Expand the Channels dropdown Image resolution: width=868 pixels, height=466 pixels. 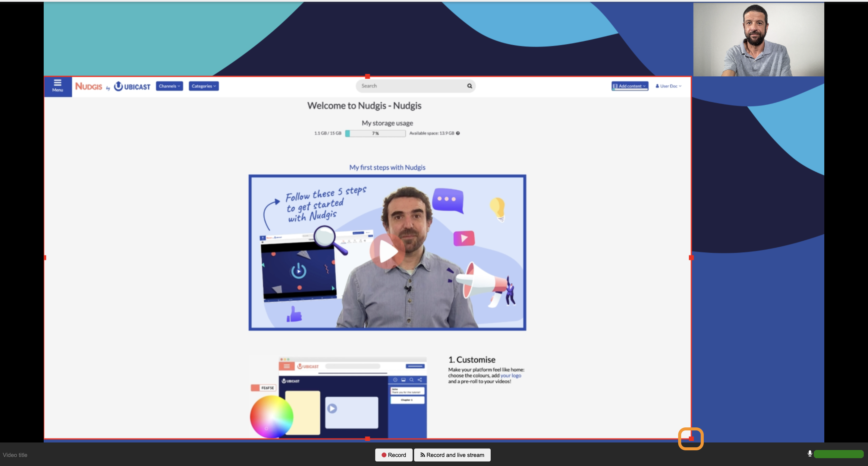coord(169,86)
